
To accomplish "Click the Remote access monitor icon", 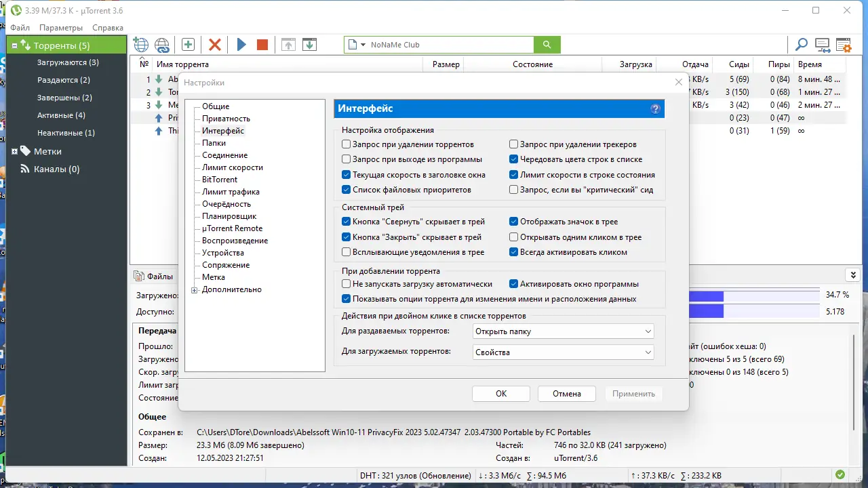I will pyautogui.click(x=823, y=45).
